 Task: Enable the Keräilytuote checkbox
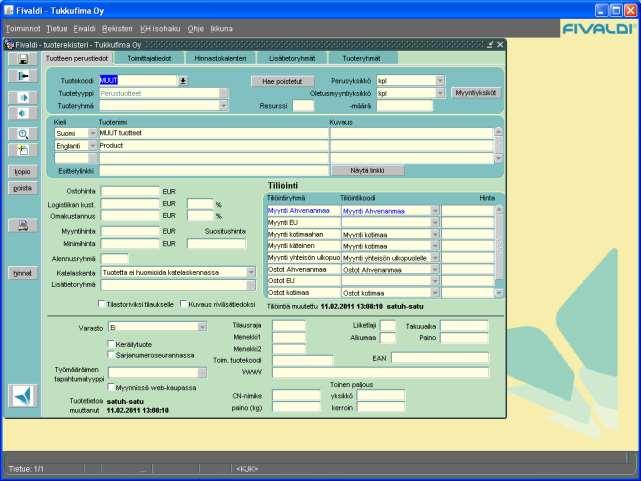point(111,344)
